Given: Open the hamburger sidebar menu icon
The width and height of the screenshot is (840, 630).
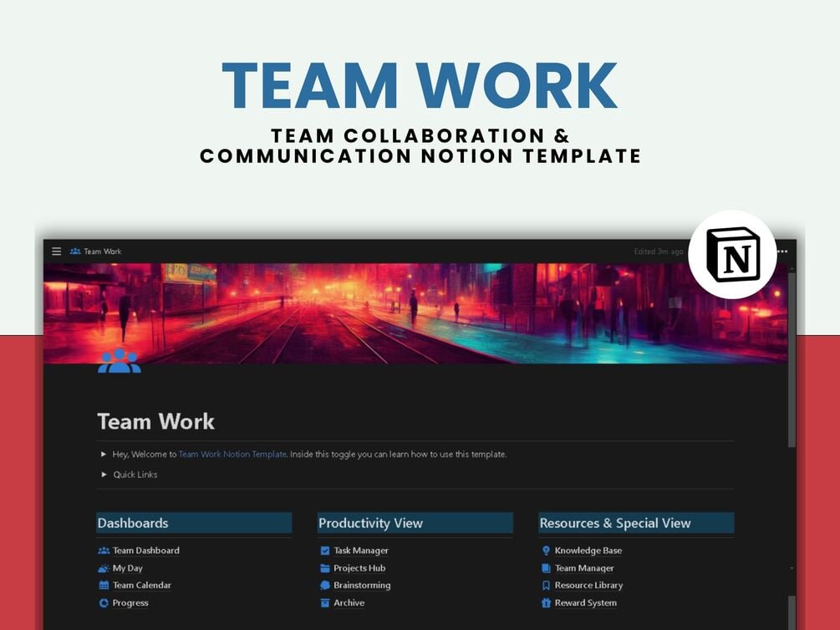Looking at the screenshot, I should 56,251.
